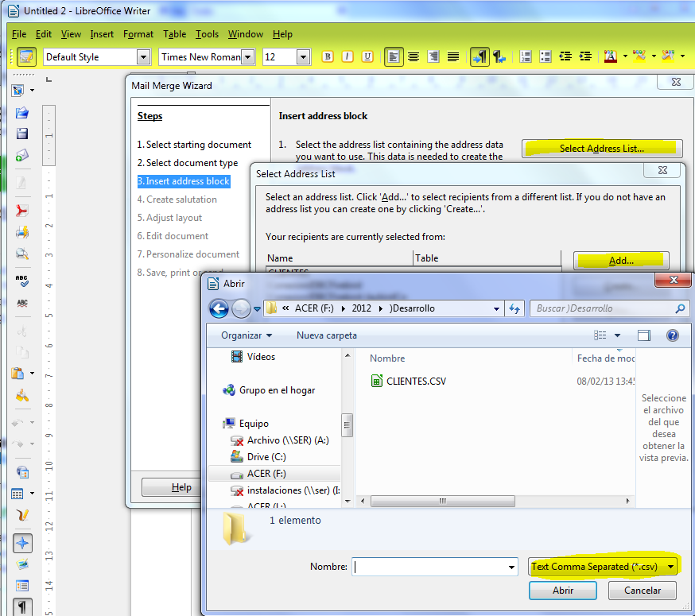
Task: Click the help icon in Abrir dialog
Action: coord(673,335)
